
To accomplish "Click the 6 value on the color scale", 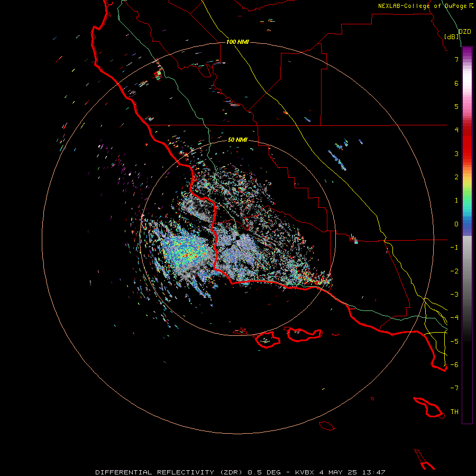I will coord(456,83).
